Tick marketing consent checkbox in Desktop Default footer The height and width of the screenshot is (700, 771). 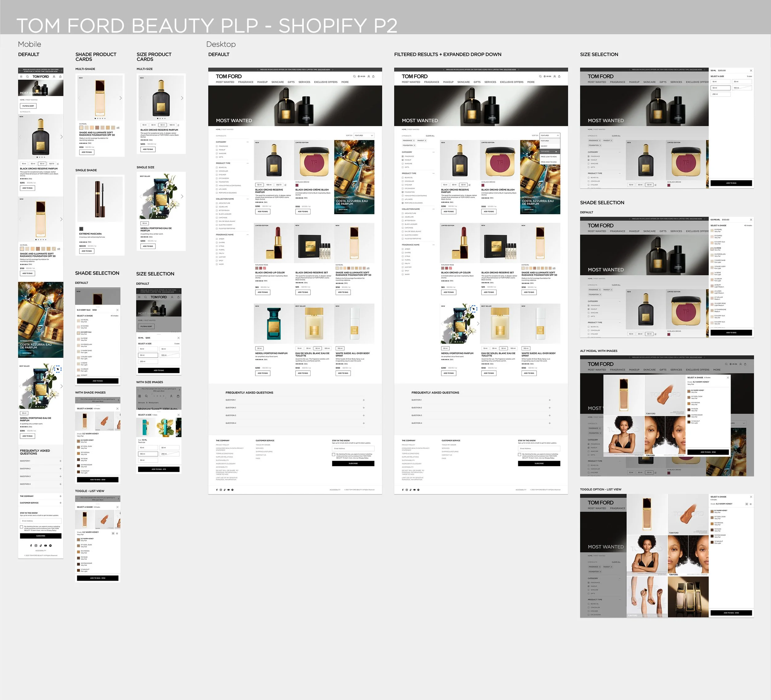[x=333, y=455]
